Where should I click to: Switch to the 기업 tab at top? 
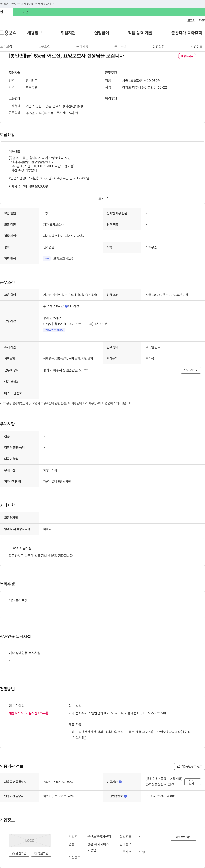(26, 12)
